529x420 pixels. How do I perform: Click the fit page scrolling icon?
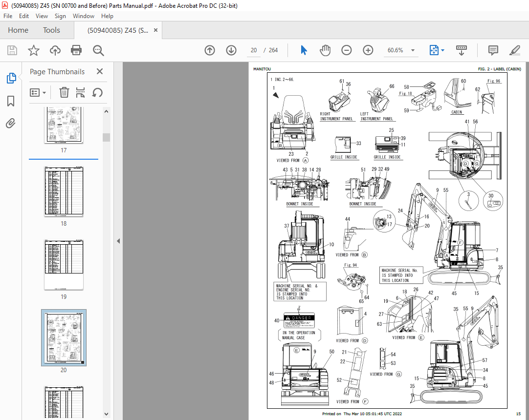point(434,51)
